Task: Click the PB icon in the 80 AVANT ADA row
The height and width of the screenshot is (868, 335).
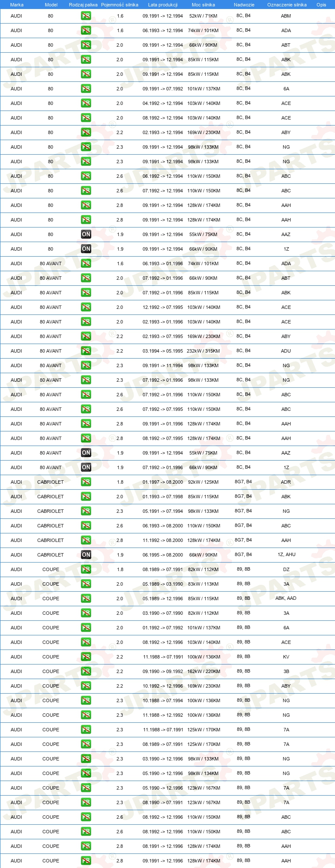Action: (86, 263)
